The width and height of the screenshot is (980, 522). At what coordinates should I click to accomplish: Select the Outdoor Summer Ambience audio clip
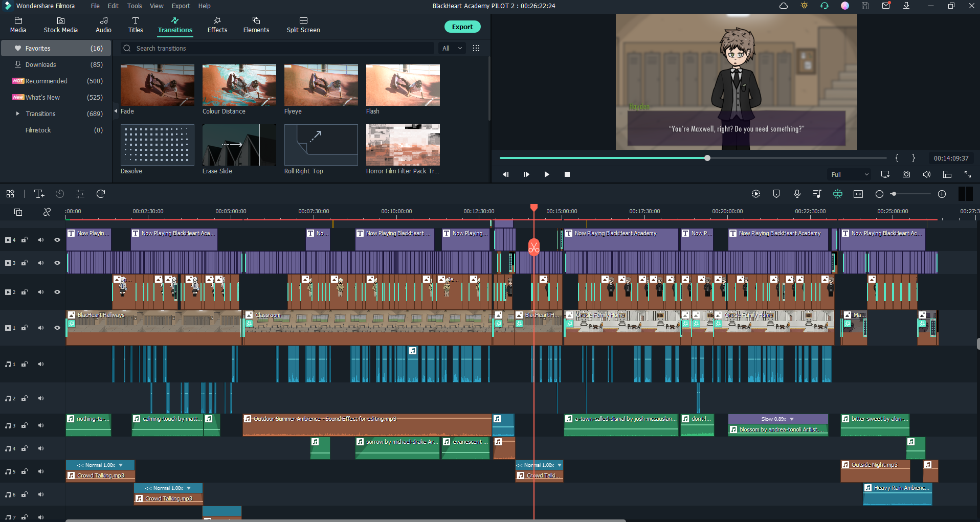tap(367, 425)
